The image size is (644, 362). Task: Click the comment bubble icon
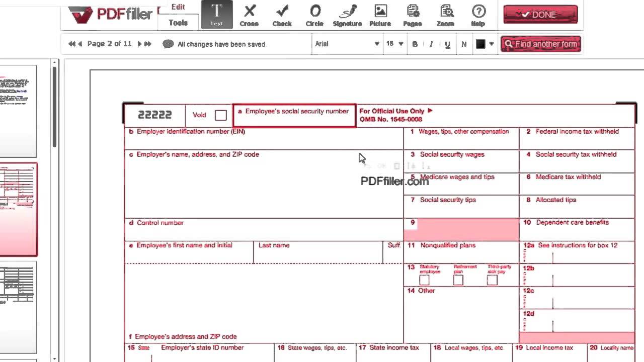click(x=168, y=44)
